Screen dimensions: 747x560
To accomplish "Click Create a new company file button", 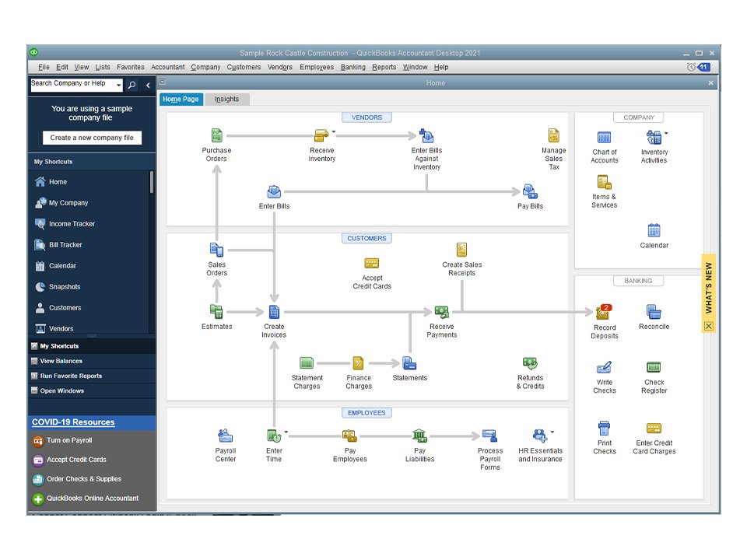I will pos(92,138).
